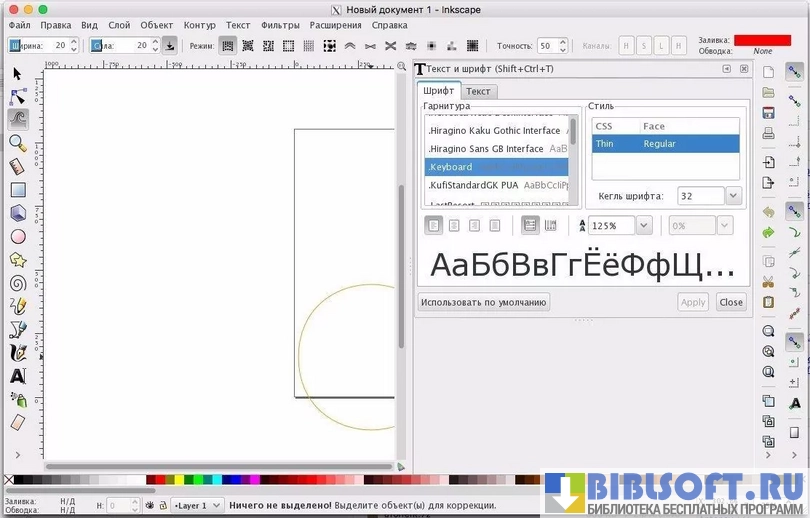Image resolution: width=810 pixels, height=518 pixels.
Task: Toggle left text alignment button
Action: pyautogui.click(x=433, y=226)
